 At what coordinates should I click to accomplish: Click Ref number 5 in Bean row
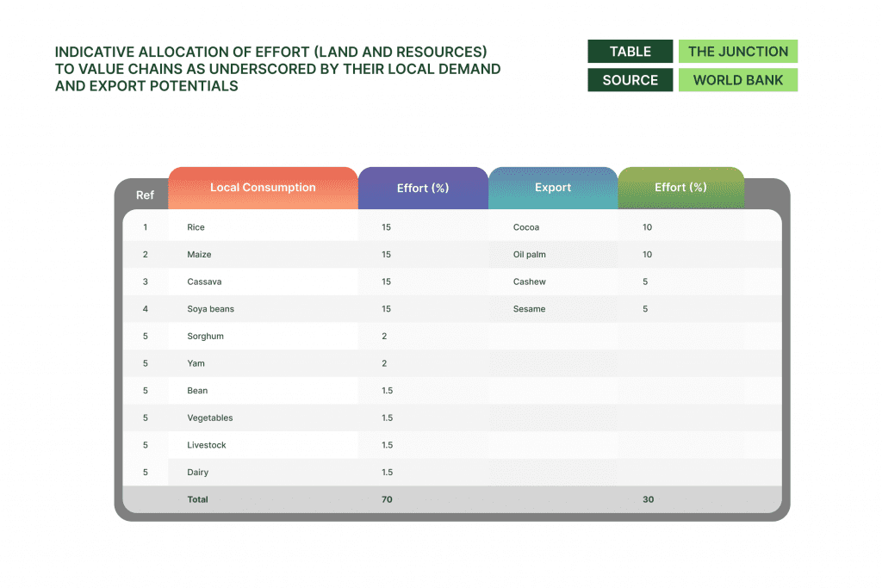(145, 390)
